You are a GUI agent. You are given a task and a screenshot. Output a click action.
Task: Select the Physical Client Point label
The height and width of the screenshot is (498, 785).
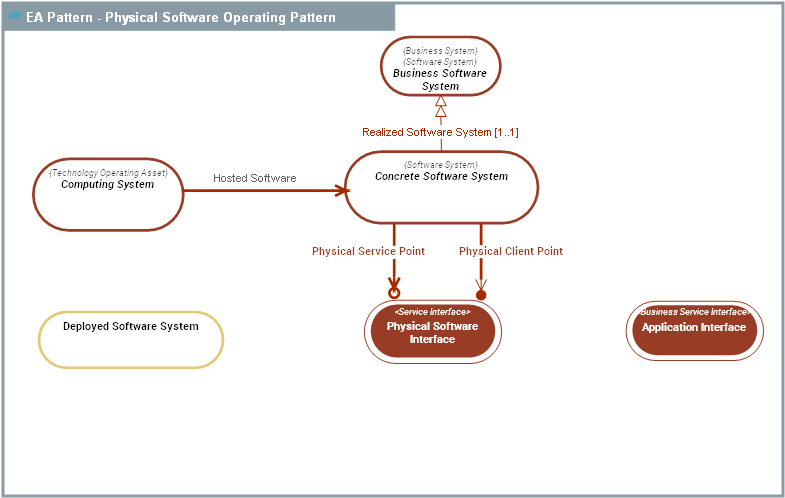pos(510,251)
